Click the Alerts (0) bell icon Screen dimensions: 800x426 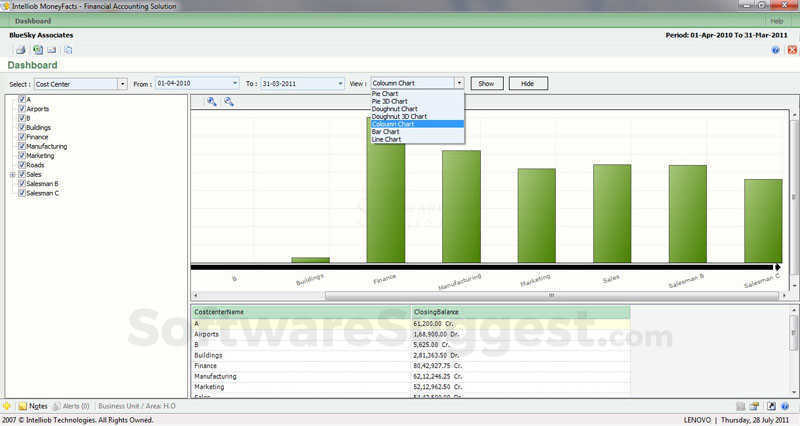57,407
